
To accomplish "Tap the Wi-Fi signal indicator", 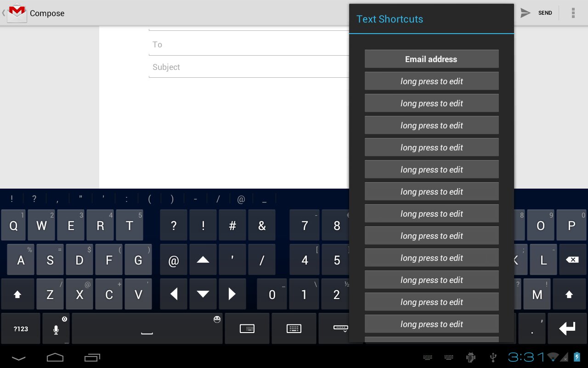I will [x=554, y=357].
